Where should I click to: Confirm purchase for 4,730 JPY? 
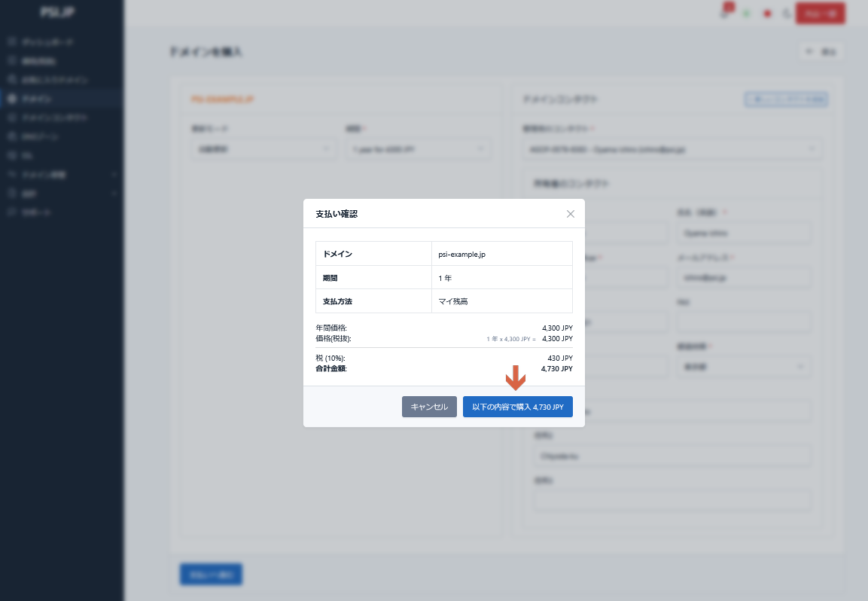517,407
